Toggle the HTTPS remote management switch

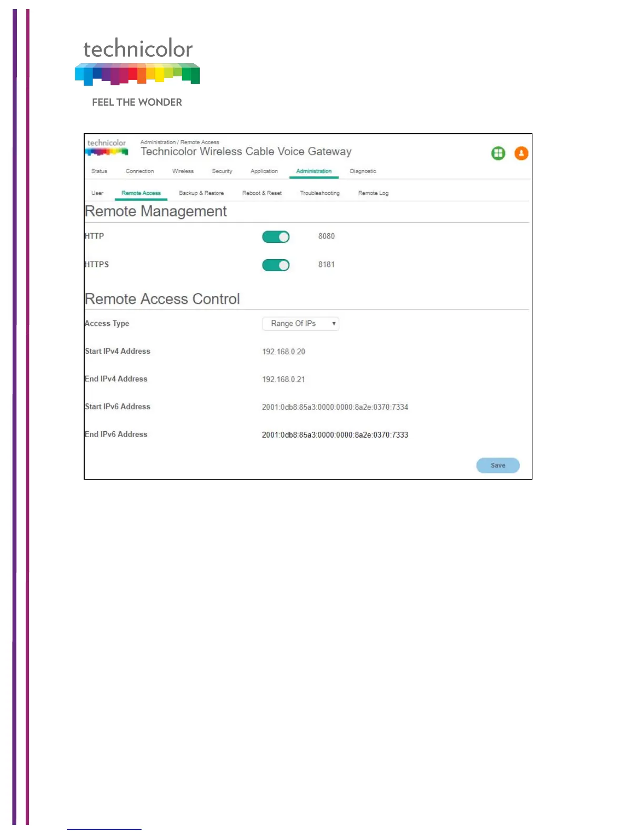[276, 265]
